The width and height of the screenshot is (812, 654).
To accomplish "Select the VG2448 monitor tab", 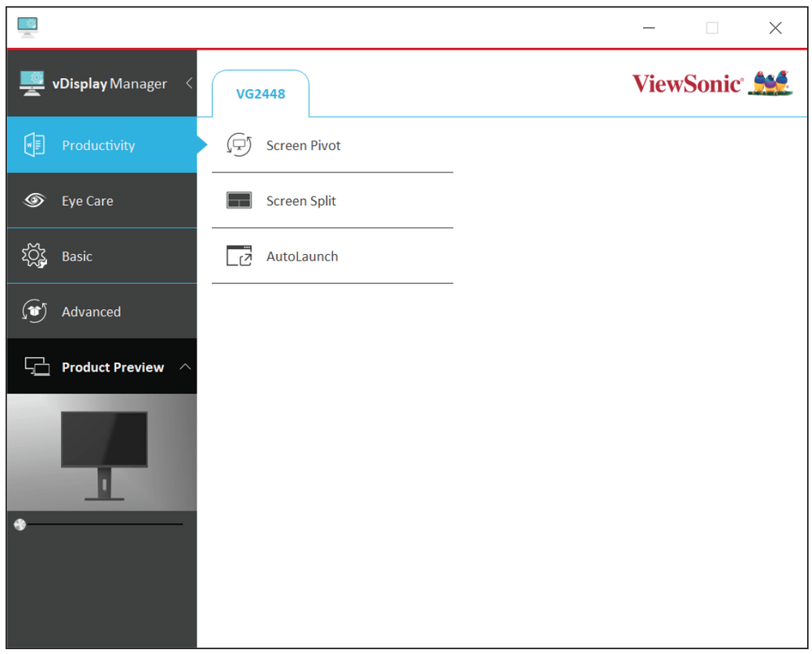I will (x=261, y=93).
